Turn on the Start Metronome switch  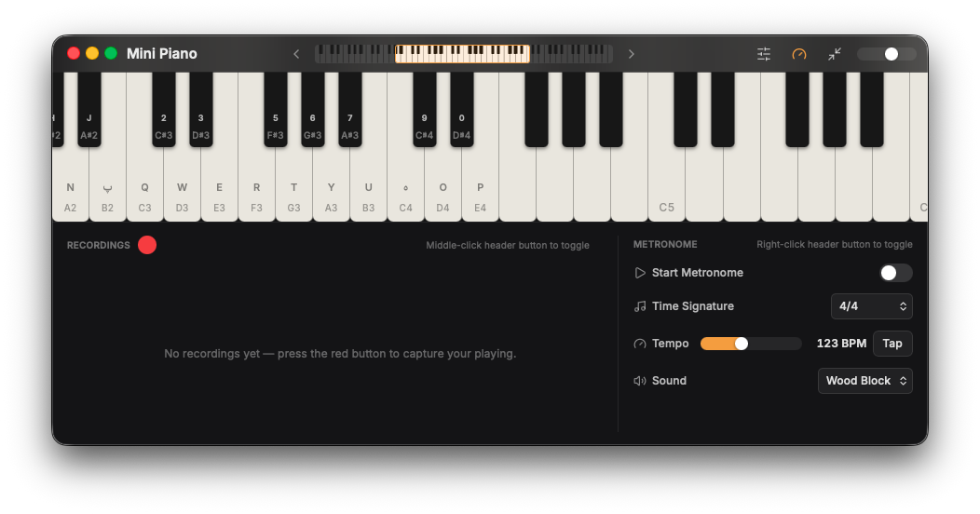(x=895, y=273)
